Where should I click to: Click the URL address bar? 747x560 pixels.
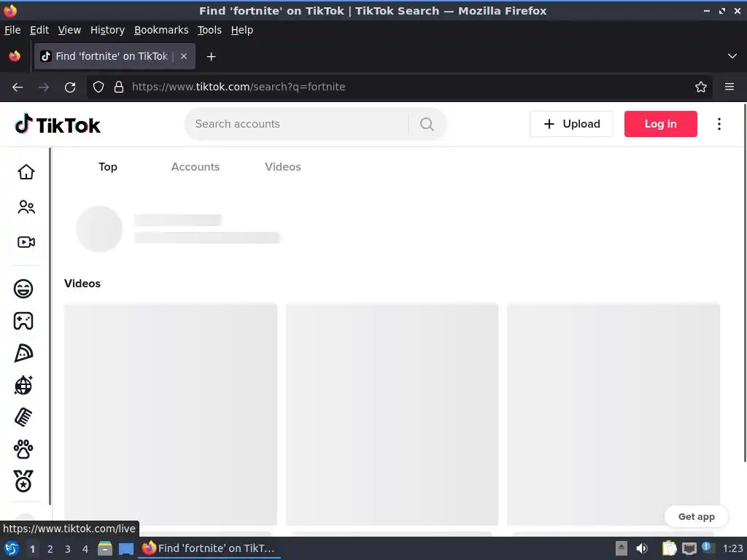[400, 87]
